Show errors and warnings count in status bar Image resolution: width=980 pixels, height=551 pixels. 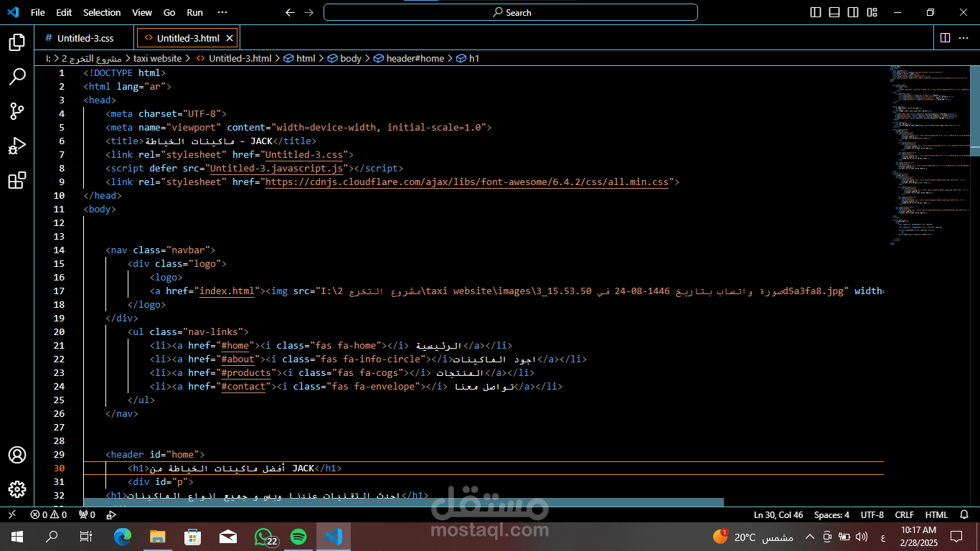coord(49,514)
